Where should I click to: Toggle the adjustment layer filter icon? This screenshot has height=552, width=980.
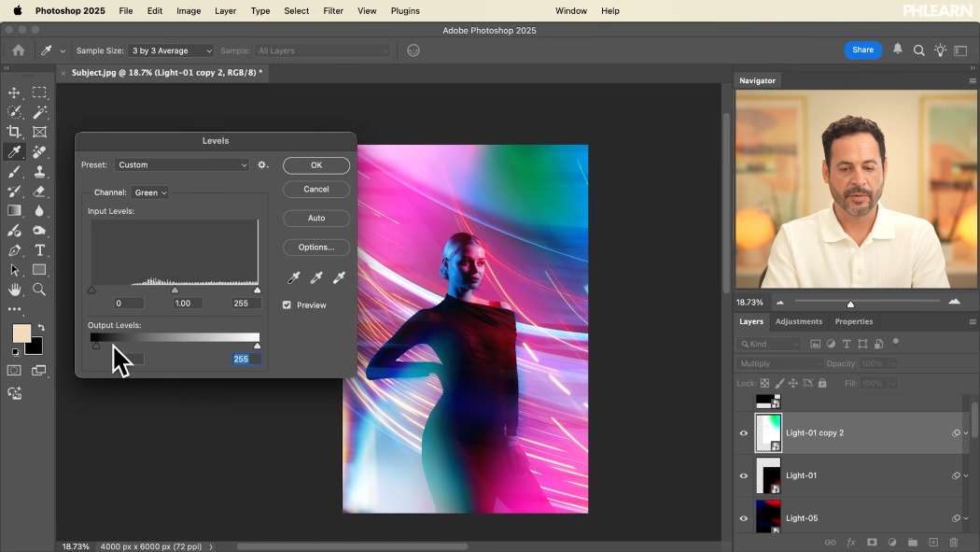tap(831, 344)
